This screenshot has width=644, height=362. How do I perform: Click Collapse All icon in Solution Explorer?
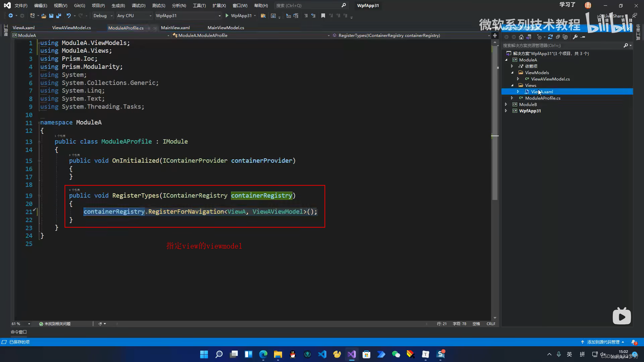[557, 37]
